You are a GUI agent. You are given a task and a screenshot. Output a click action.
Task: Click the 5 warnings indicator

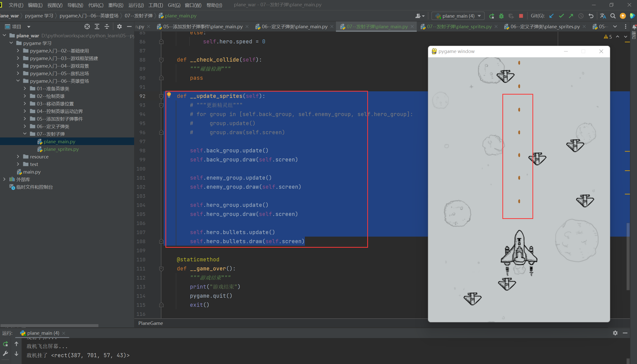click(x=608, y=37)
